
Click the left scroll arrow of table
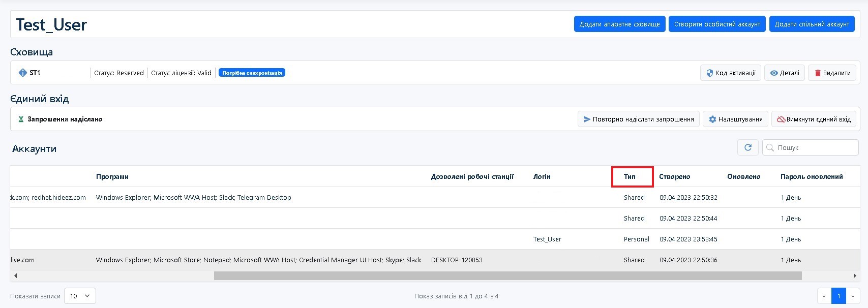[15, 275]
